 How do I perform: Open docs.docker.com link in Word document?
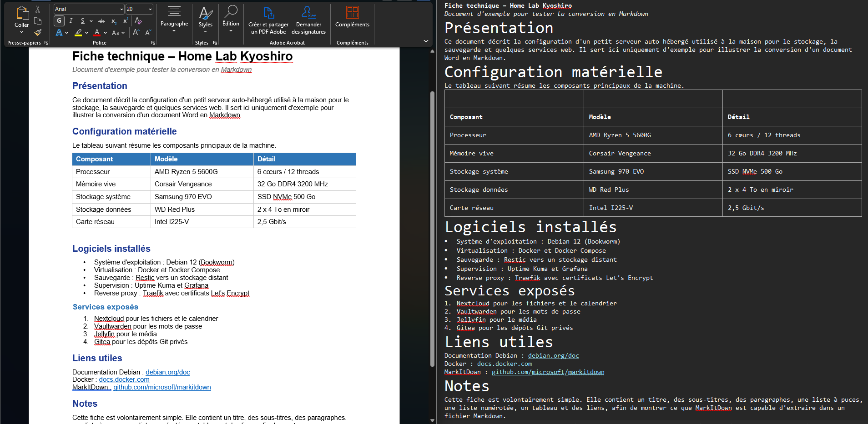(124, 379)
